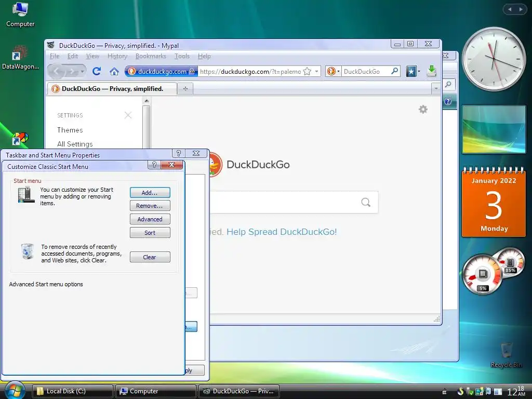Open the Tools menu
The image size is (532, 399).
182,56
